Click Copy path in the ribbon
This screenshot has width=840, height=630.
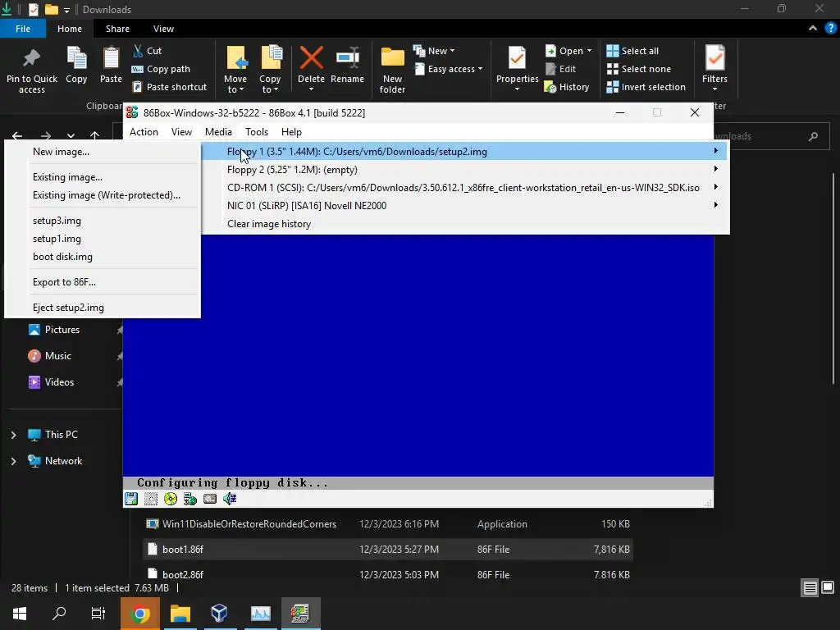coord(161,69)
